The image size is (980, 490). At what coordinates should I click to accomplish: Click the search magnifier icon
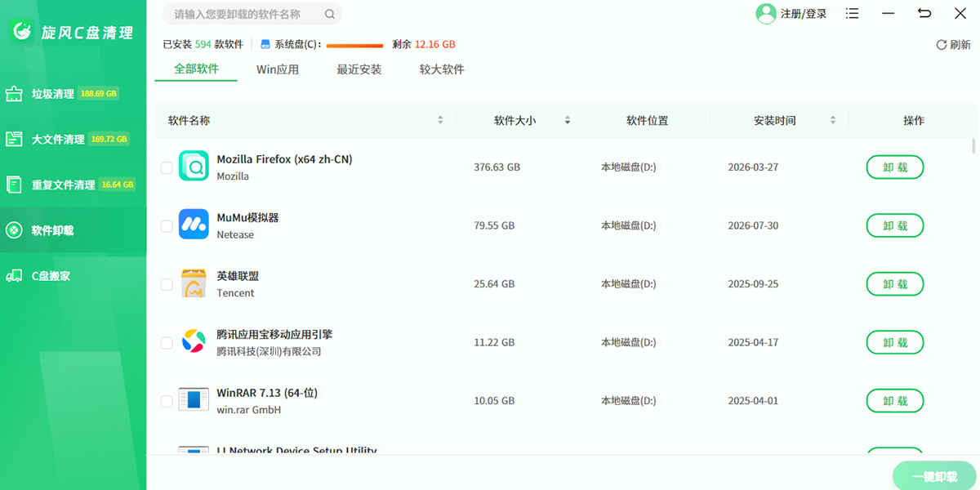coord(329,14)
